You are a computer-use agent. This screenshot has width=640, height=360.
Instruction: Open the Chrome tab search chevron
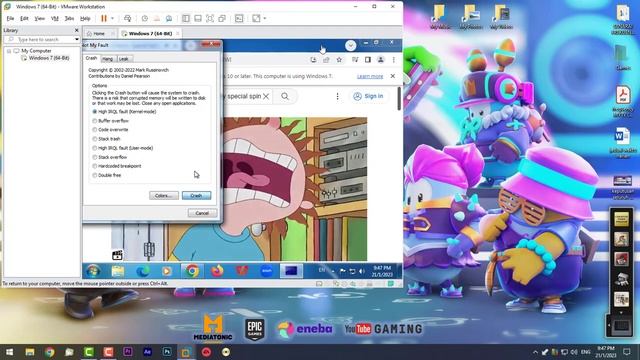(350, 45)
